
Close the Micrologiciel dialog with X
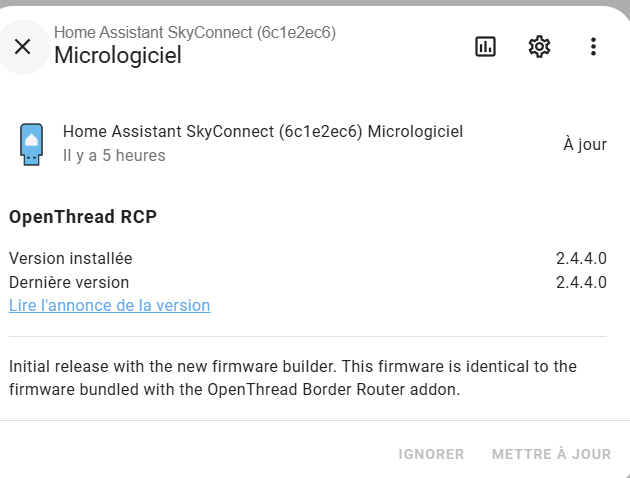22,47
